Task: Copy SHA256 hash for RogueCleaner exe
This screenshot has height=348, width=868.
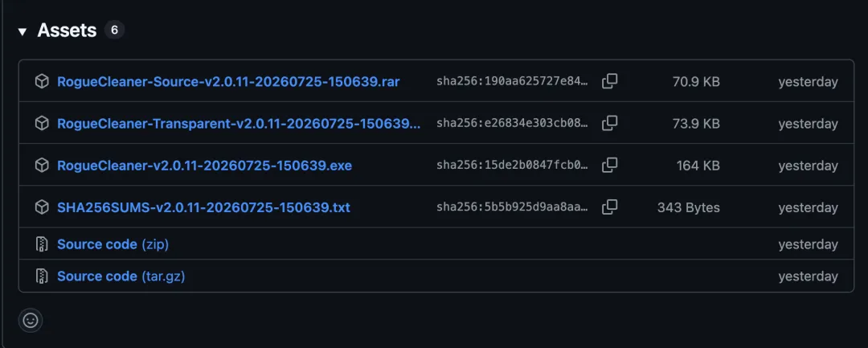Action: coord(609,165)
